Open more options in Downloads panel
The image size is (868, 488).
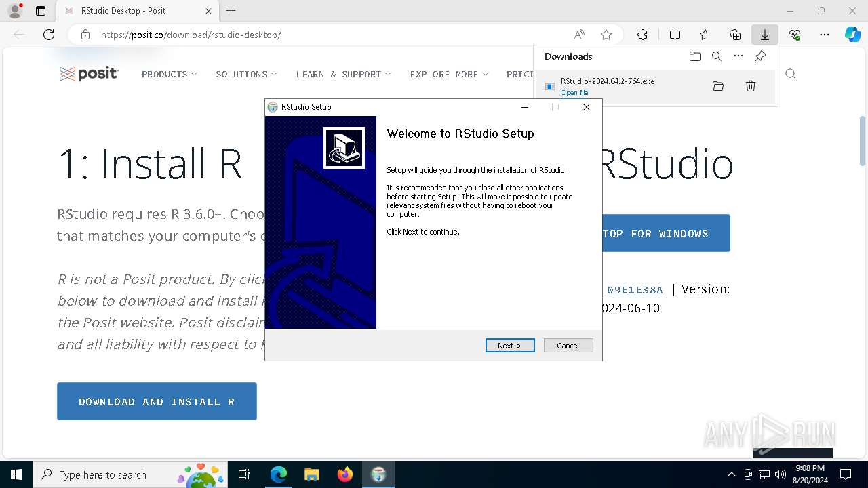tap(738, 56)
